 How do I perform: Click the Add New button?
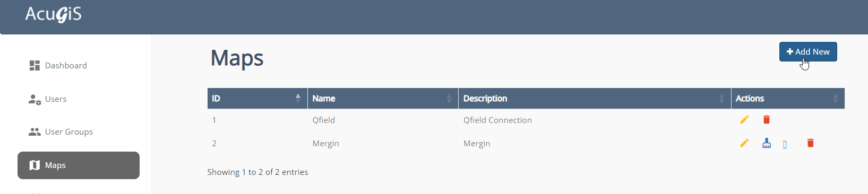coord(808,51)
